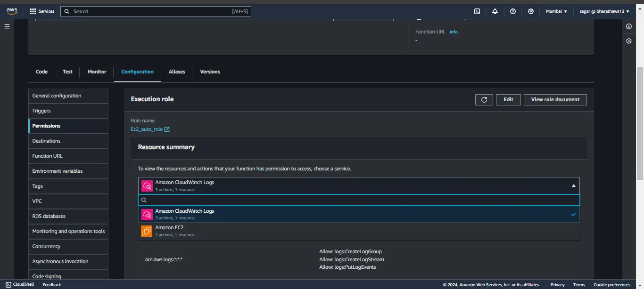This screenshot has height=289, width=644.
Task: Open the VPC section
Action: pos(68,201)
